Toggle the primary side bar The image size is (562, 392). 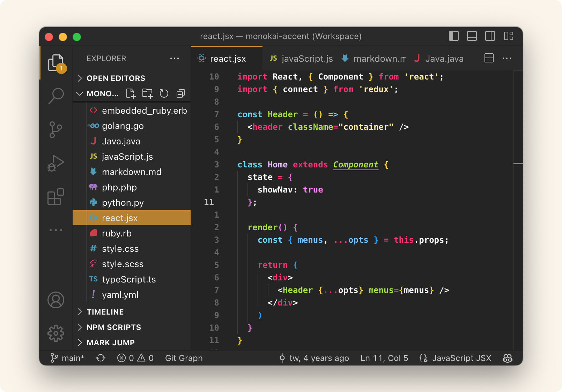click(454, 36)
